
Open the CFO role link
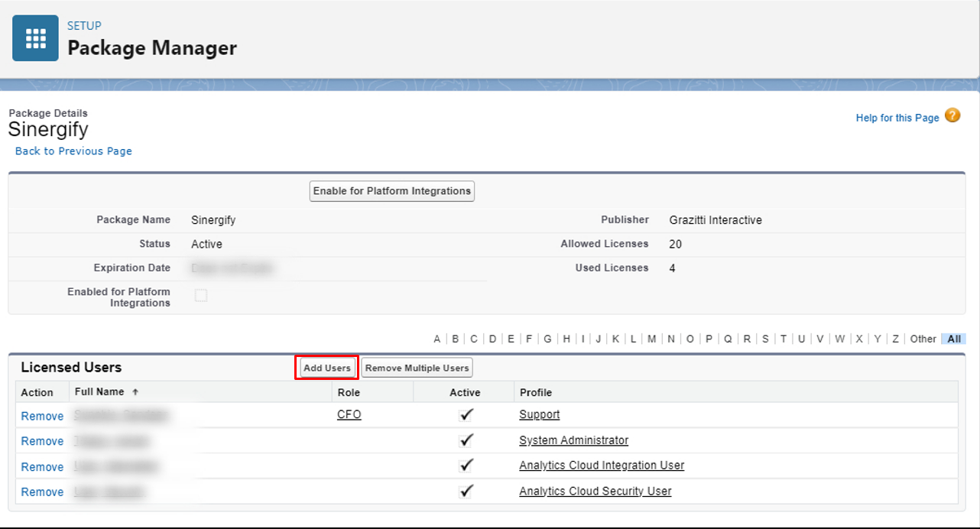click(x=349, y=414)
